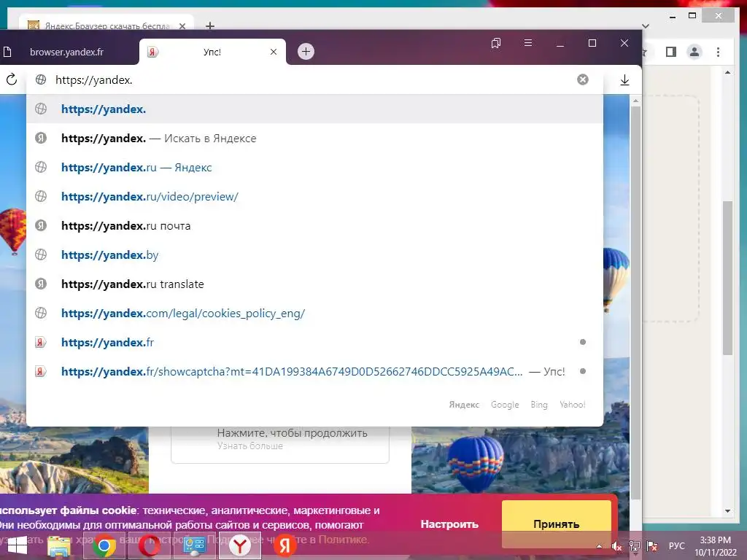
Task: Select the first suggestion https://yandex.
Action: pos(314,109)
